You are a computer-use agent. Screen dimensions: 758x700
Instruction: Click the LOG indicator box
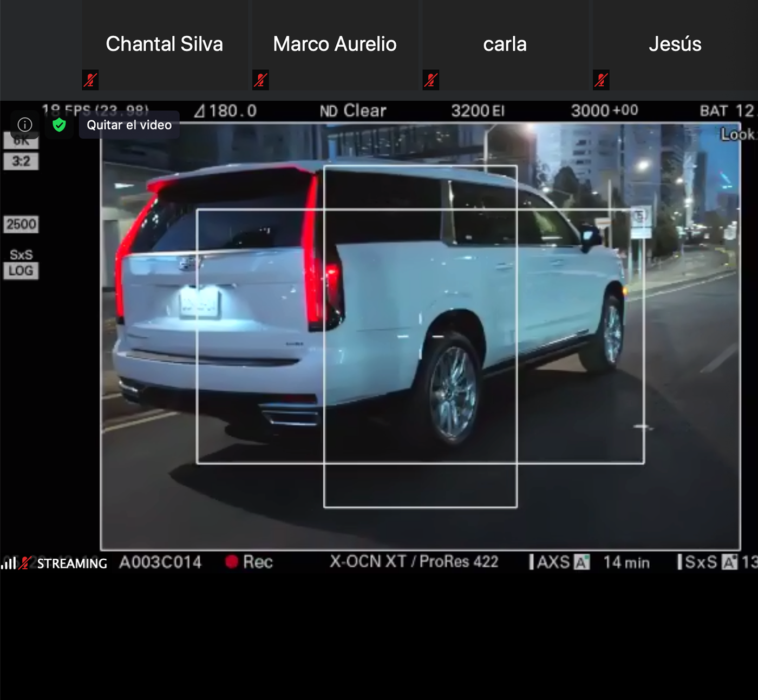pyautogui.click(x=21, y=271)
